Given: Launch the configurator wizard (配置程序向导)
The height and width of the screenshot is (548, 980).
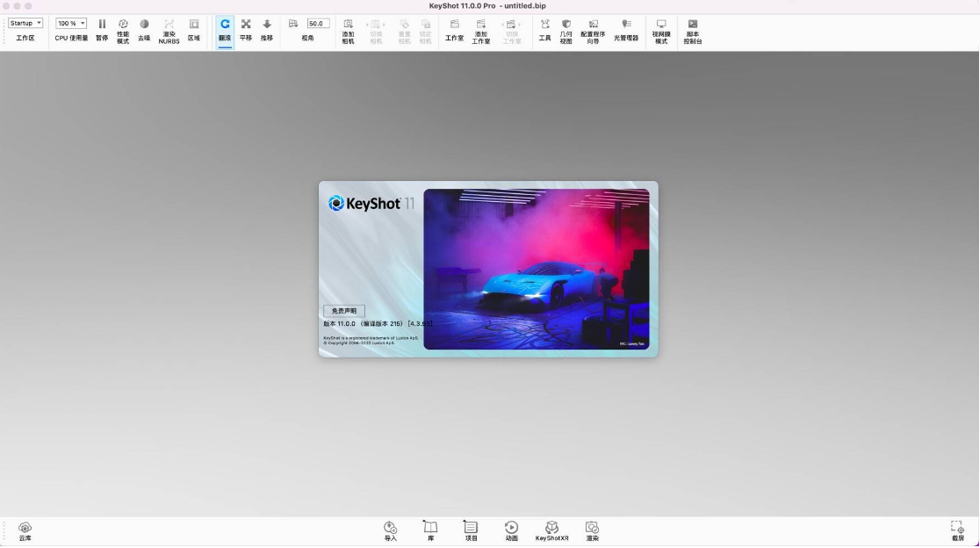Looking at the screenshot, I should click(593, 32).
